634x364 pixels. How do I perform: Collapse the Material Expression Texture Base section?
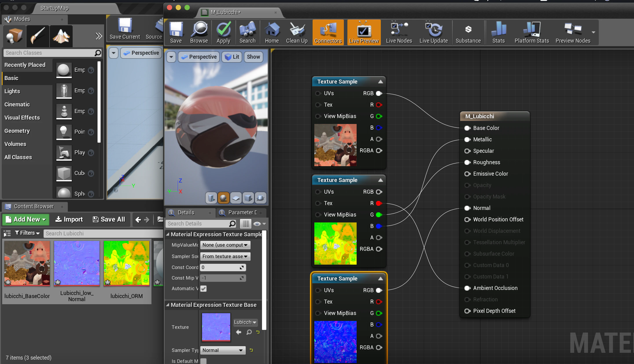tap(168, 305)
